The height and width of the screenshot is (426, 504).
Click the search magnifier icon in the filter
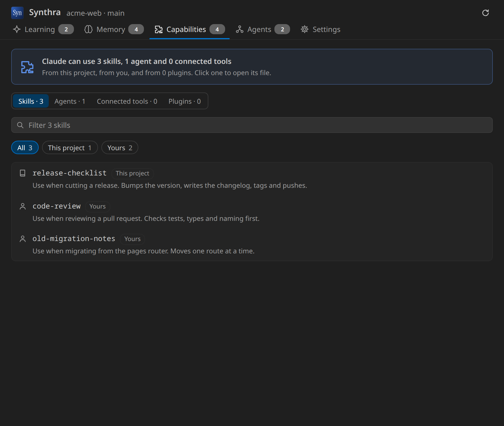(x=20, y=125)
